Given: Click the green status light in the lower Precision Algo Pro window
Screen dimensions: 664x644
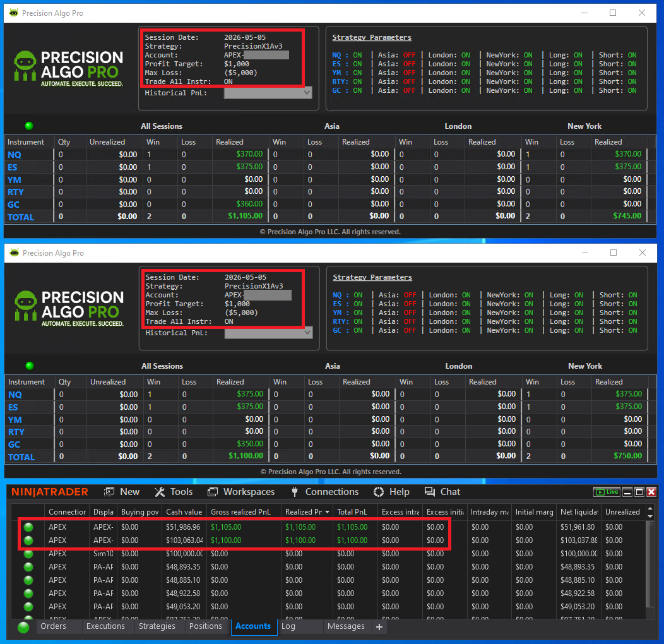Looking at the screenshot, I should pos(30,366).
